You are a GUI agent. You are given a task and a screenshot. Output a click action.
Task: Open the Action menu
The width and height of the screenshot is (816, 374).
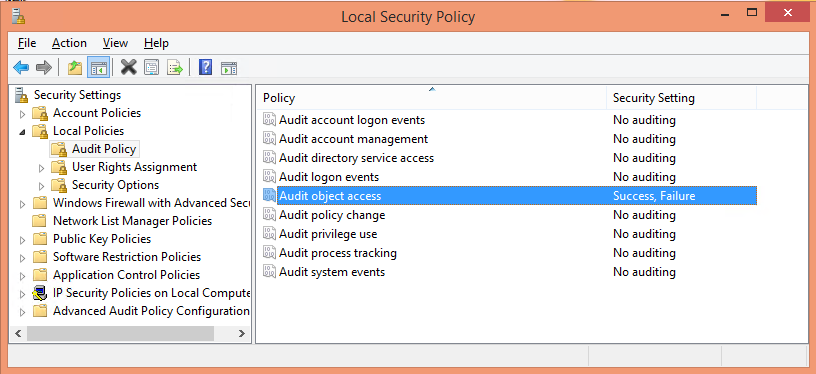pyautogui.click(x=69, y=43)
